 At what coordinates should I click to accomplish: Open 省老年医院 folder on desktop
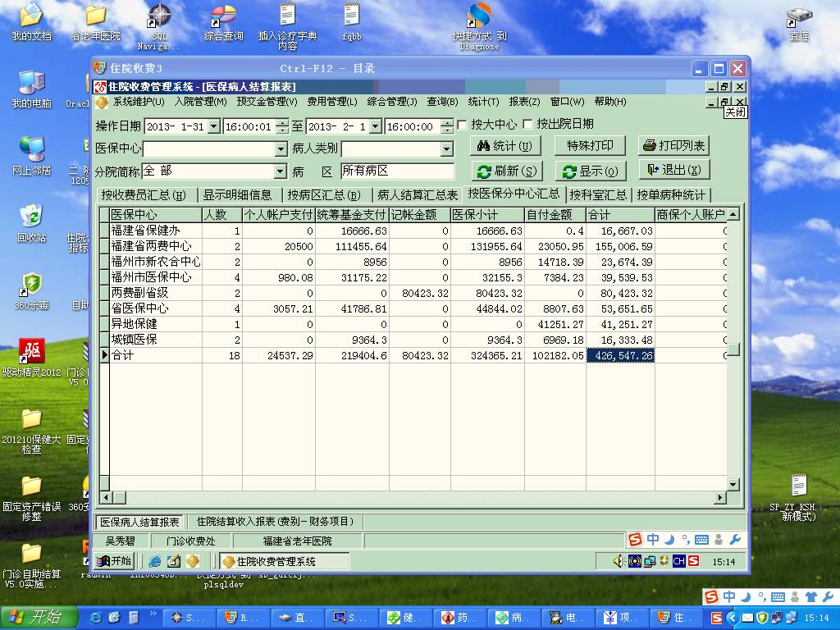point(96,22)
